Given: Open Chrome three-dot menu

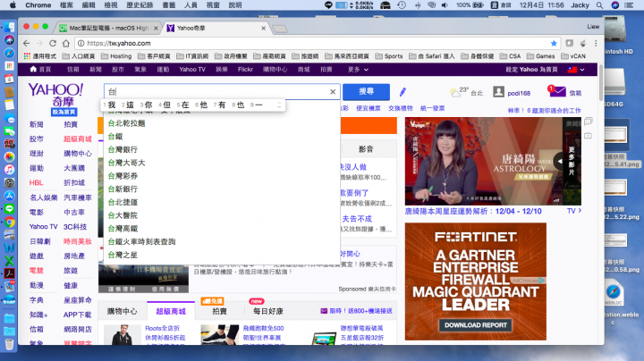Looking at the screenshot, I should [x=596, y=43].
